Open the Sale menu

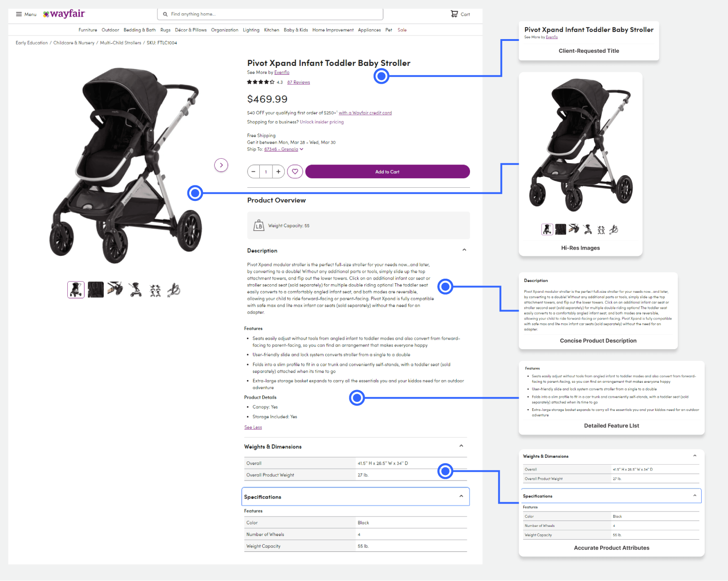coord(402,30)
